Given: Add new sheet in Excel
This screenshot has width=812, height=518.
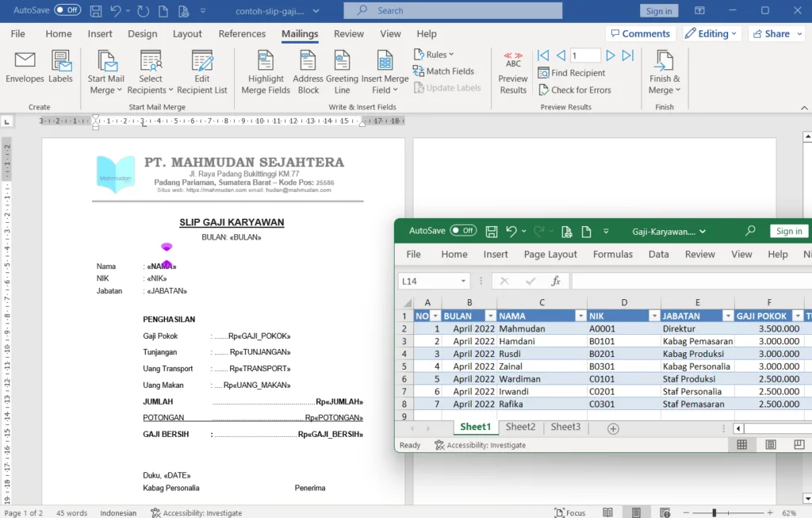Looking at the screenshot, I should pos(613,429).
